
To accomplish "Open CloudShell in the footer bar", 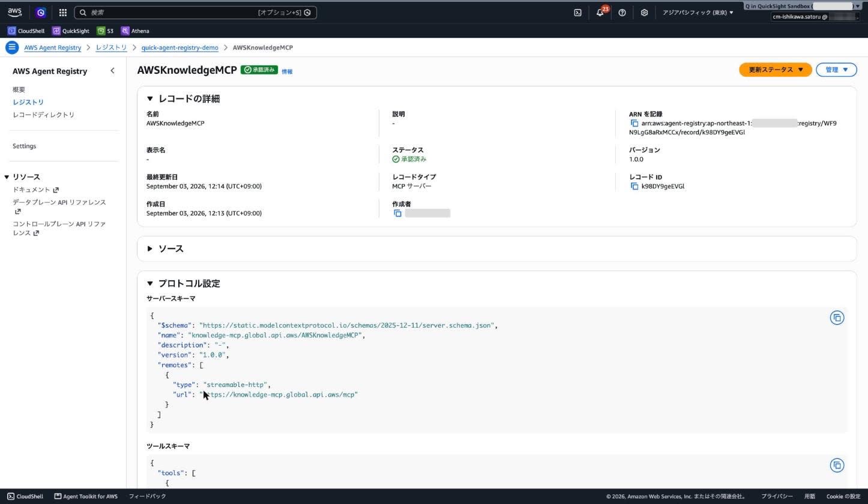I will pos(25,496).
